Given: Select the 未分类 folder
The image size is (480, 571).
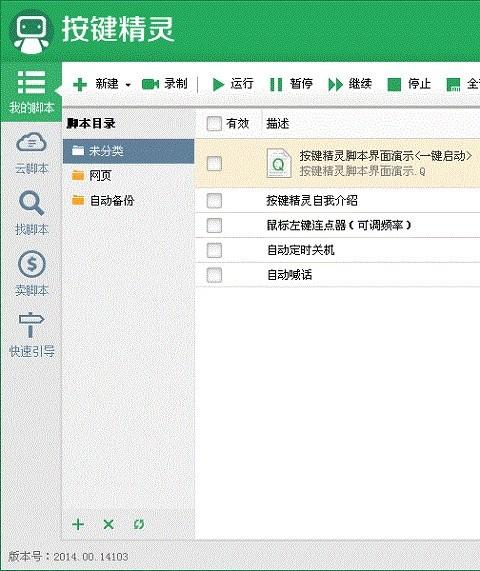Looking at the screenshot, I should [x=129, y=151].
